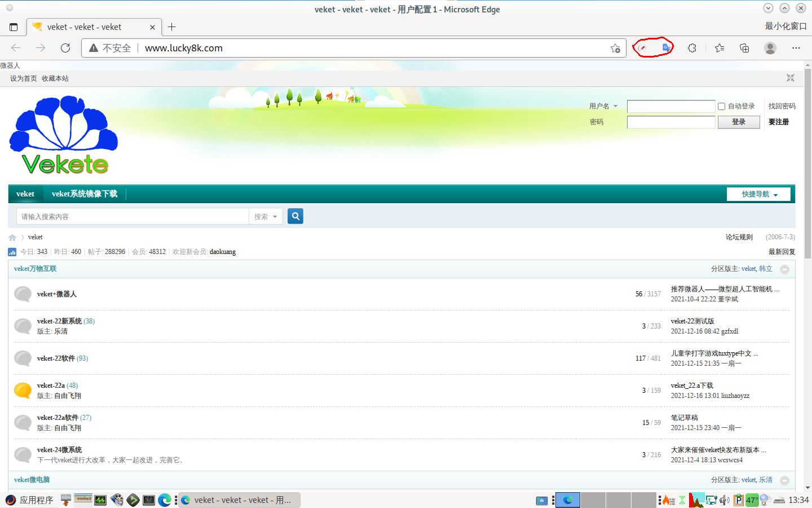Click the page vertical scrollbar thumb
Image resolution: width=812 pixels, height=508 pixels.
[807, 164]
